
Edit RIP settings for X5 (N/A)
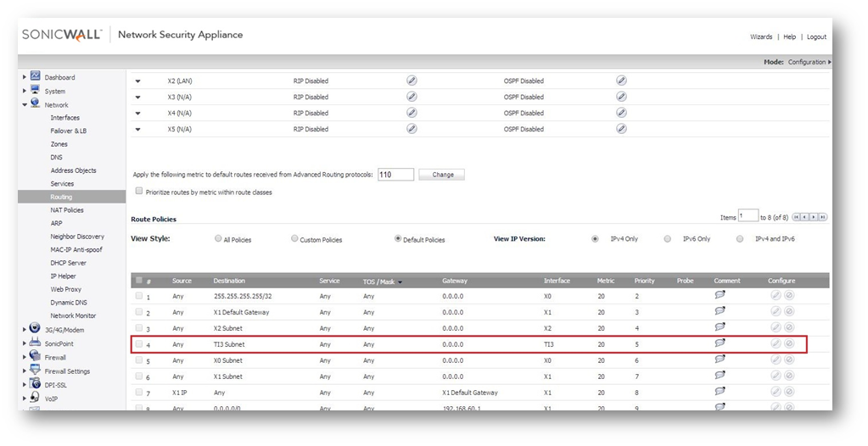click(x=412, y=128)
